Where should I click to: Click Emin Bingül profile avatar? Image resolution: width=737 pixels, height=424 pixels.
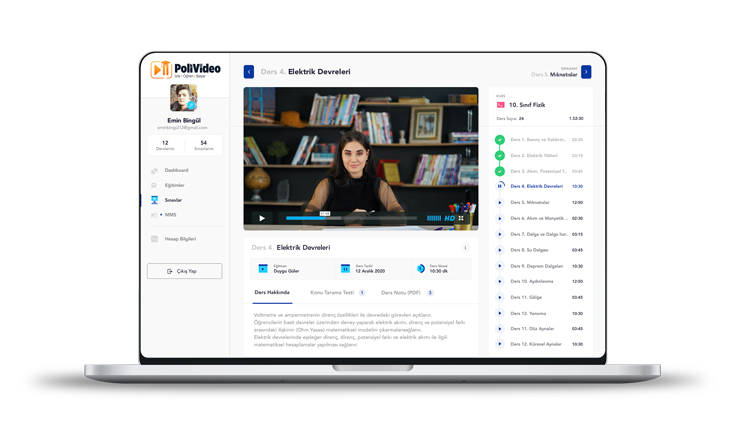pos(184,98)
